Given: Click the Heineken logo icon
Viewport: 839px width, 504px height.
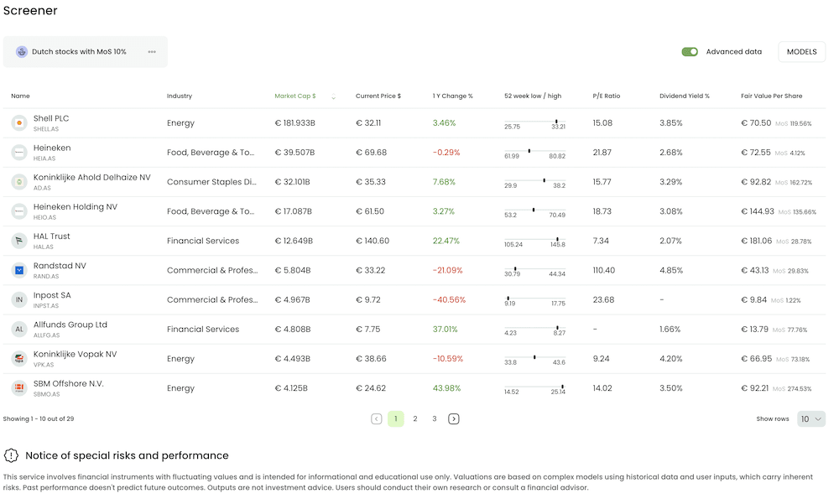Looking at the screenshot, I should [19, 152].
